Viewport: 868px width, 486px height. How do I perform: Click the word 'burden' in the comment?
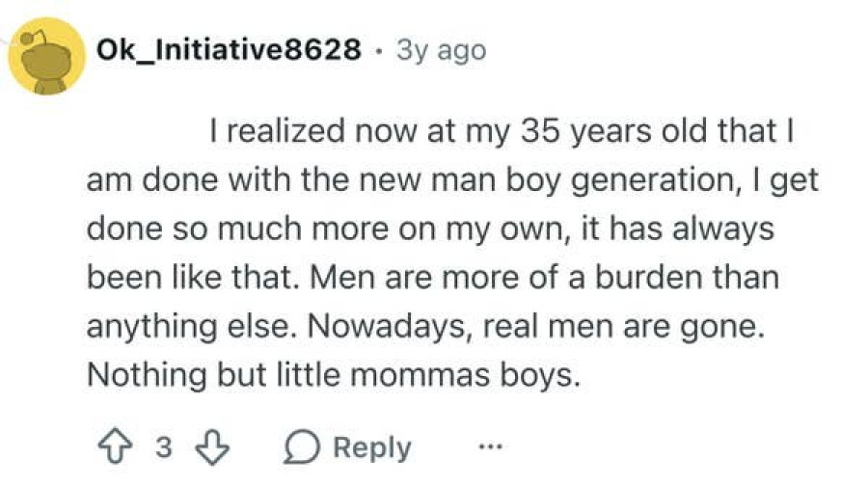(x=648, y=277)
